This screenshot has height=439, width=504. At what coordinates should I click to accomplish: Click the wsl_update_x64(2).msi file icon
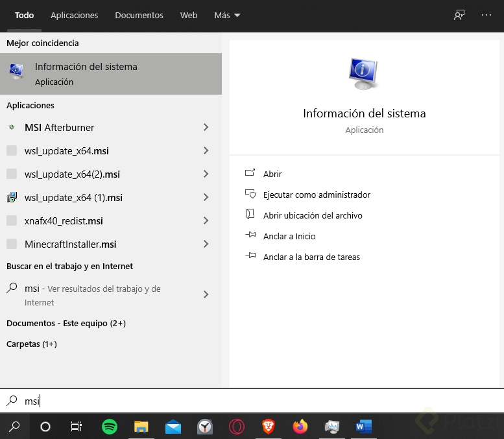click(12, 174)
